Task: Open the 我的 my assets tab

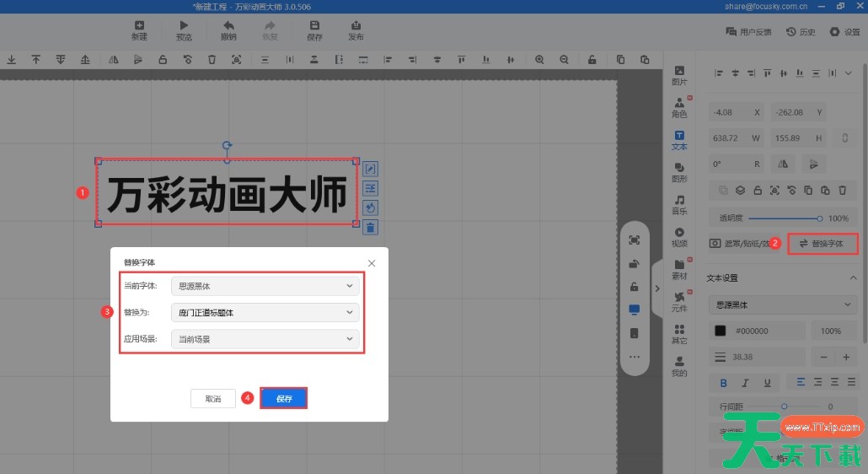Action: point(679,367)
